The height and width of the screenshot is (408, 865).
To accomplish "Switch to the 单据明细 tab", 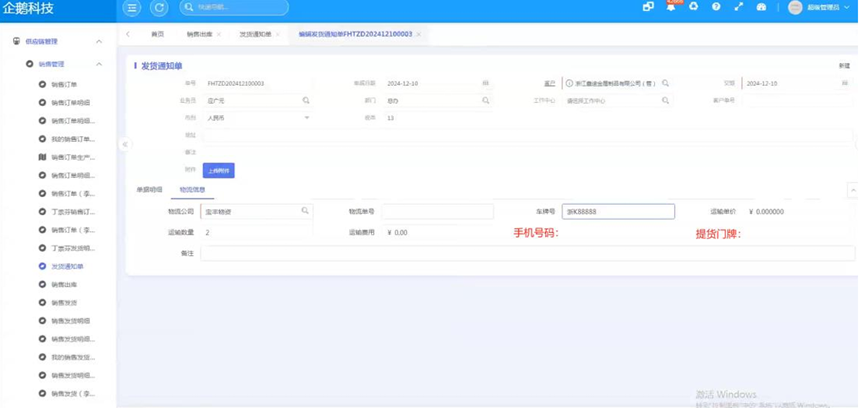I will tap(149, 190).
